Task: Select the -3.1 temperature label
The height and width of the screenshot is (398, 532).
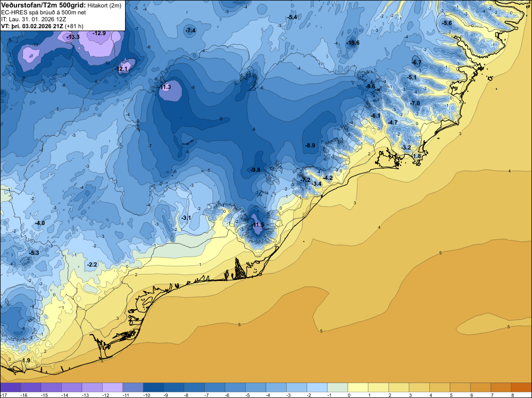Action: (186, 218)
